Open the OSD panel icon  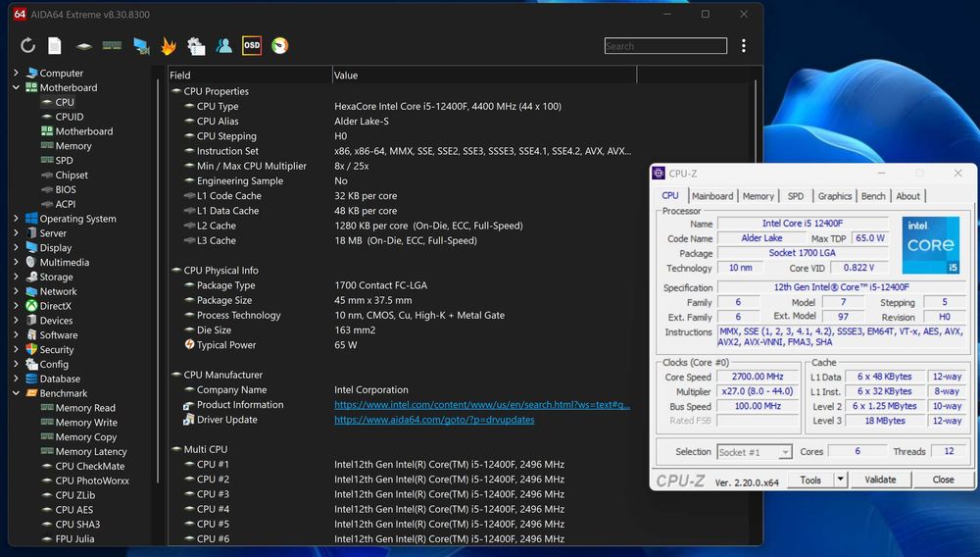pos(252,46)
